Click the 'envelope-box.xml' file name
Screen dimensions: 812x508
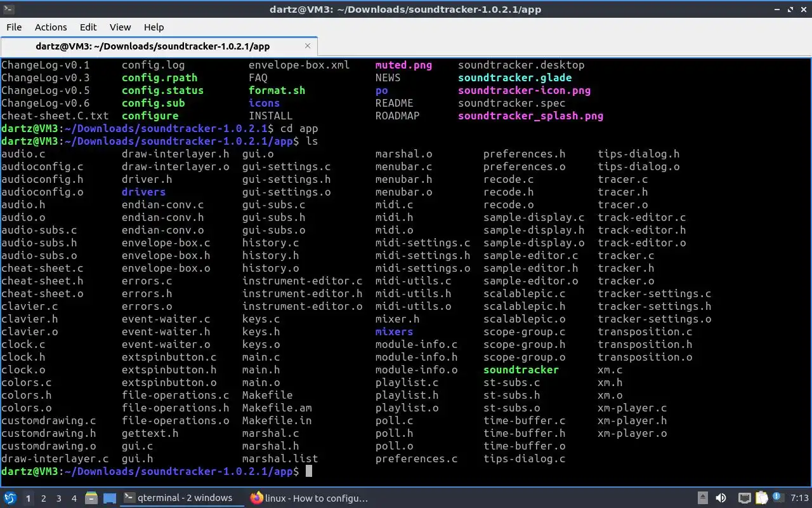[x=299, y=65]
